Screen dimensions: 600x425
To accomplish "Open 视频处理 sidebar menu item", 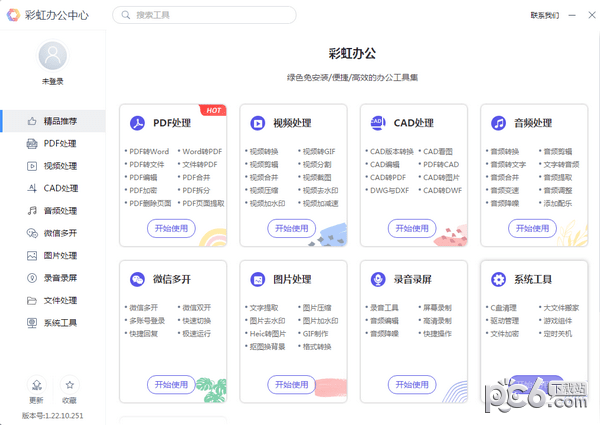I will coord(53,166).
